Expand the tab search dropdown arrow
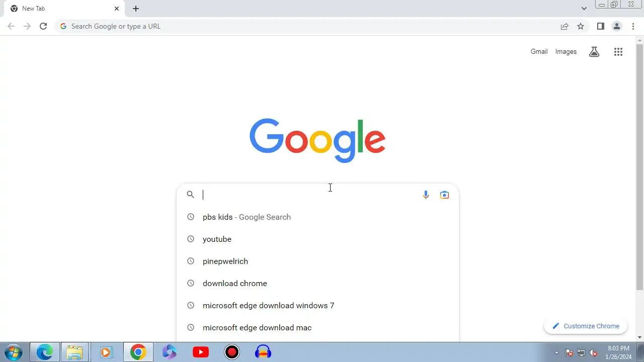 (x=584, y=9)
